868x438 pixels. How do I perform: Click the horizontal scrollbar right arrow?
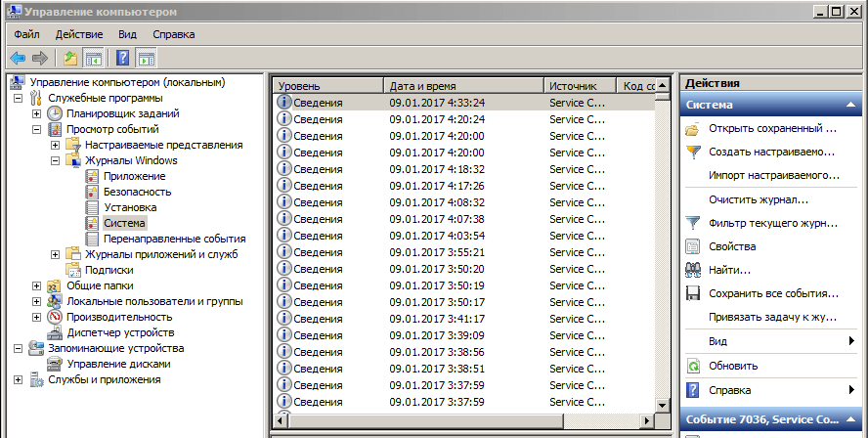647,420
